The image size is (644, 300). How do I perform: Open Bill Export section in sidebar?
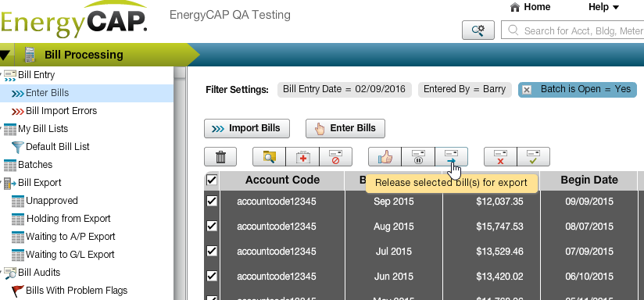click(39, 183)
